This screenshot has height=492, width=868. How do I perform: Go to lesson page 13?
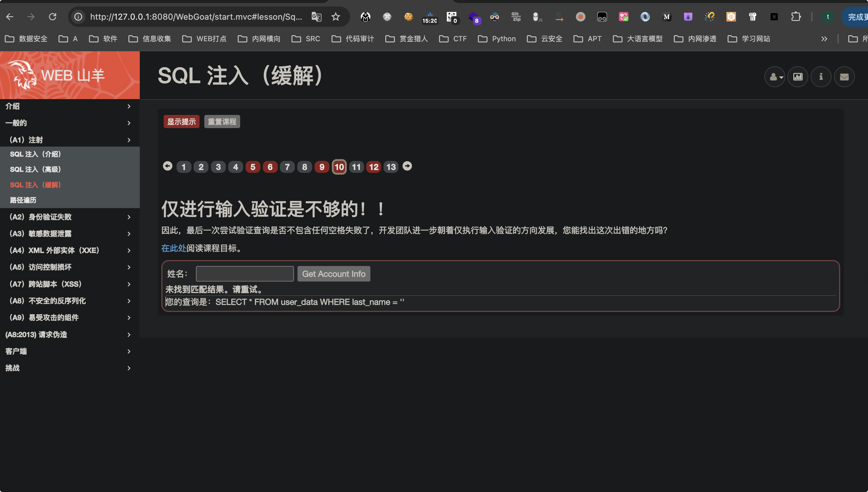(x=391, y=167)
